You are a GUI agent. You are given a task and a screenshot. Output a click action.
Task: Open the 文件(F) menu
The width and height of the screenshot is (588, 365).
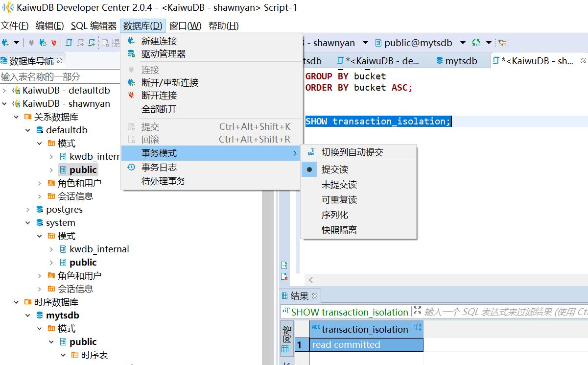click(15, 25)
